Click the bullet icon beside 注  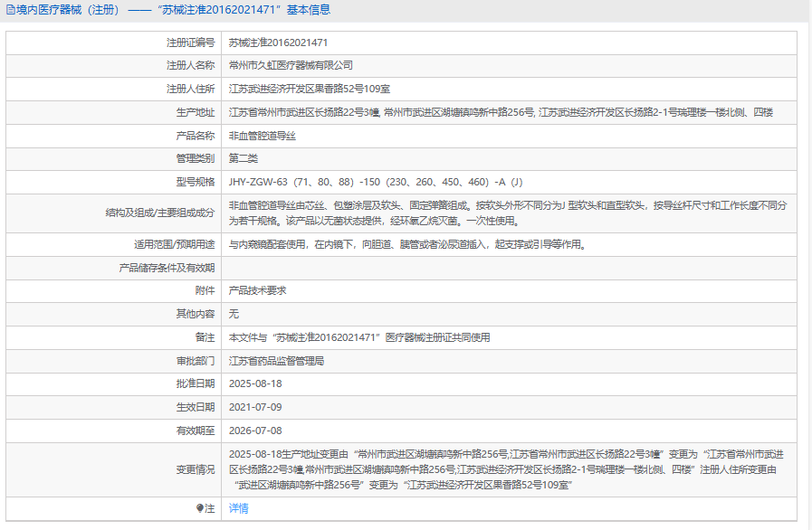(200, 508)
